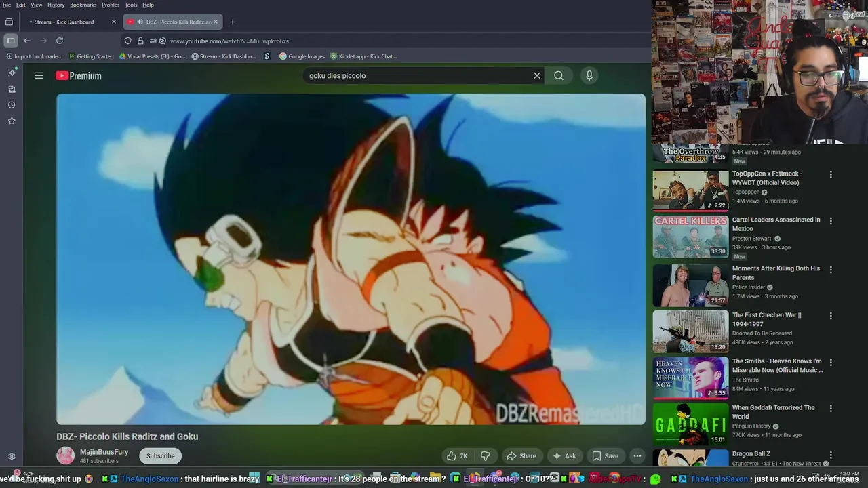Go back with the browser back arrow
Image resolution: width=868 pixels, height=488 pixels.
27,41
